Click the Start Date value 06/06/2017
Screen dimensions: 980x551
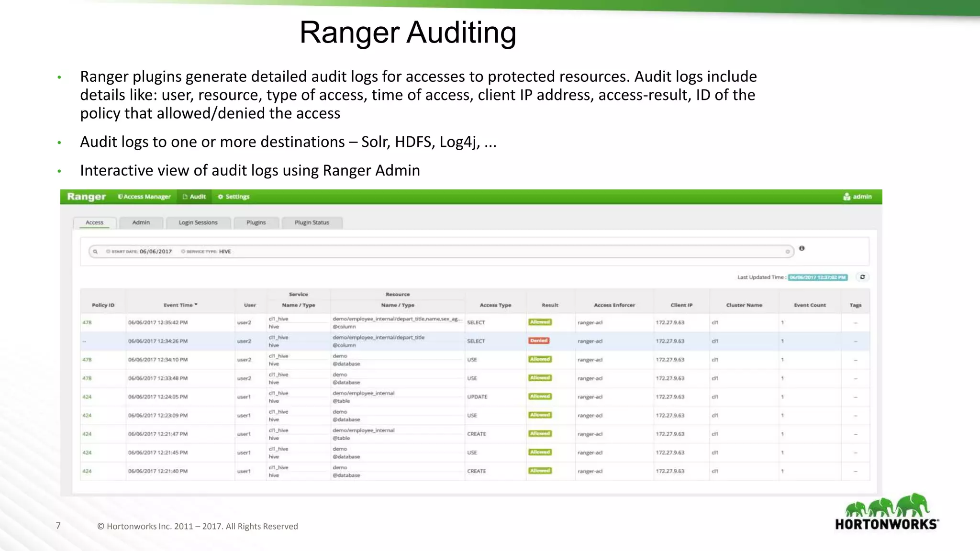tap(156, 252)
